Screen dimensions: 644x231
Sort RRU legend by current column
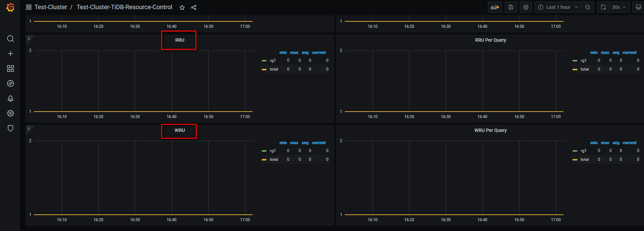(319, 53)
